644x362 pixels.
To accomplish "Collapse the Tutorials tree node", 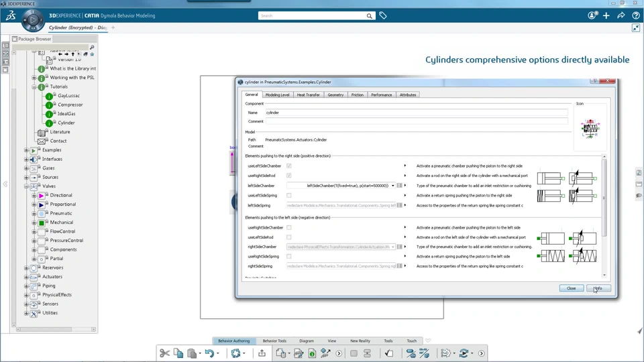I will [34, 87].
